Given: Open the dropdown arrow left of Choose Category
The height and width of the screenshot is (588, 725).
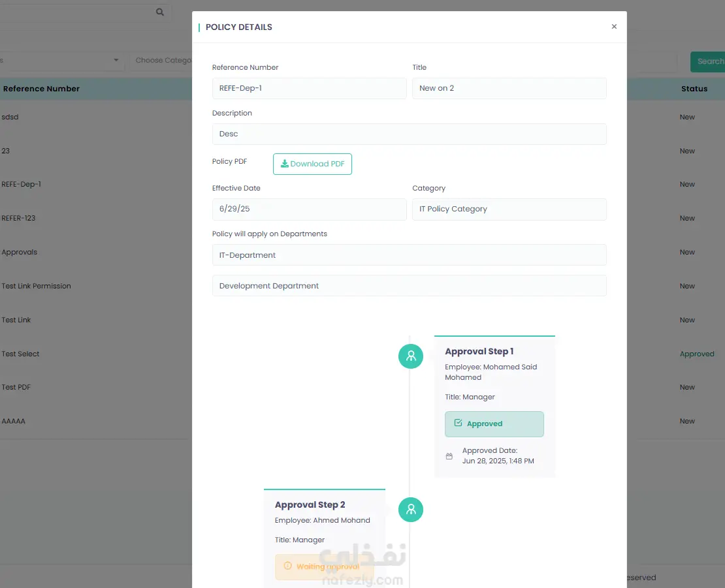Looking at the screenshot, I should 116,60.
